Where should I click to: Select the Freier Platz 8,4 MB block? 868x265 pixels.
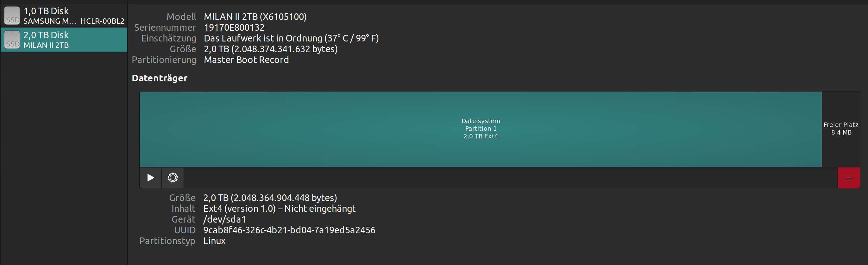coord(841,129)
